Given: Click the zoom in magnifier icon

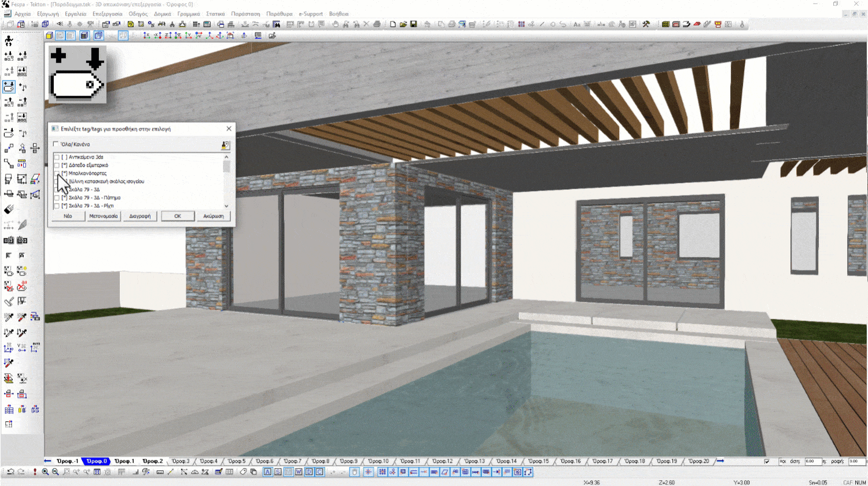Looking at the screenshot, I should click(45, 472).
